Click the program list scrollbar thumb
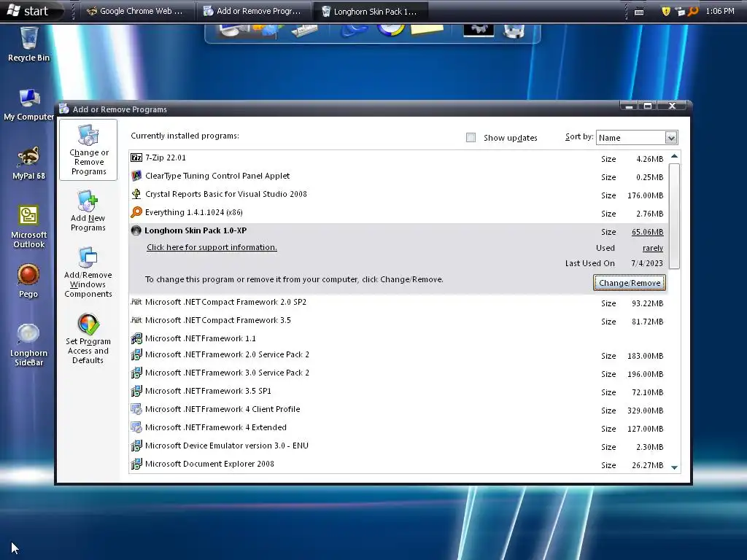This screenshot has height=560, width=747. tap(674, 216)
